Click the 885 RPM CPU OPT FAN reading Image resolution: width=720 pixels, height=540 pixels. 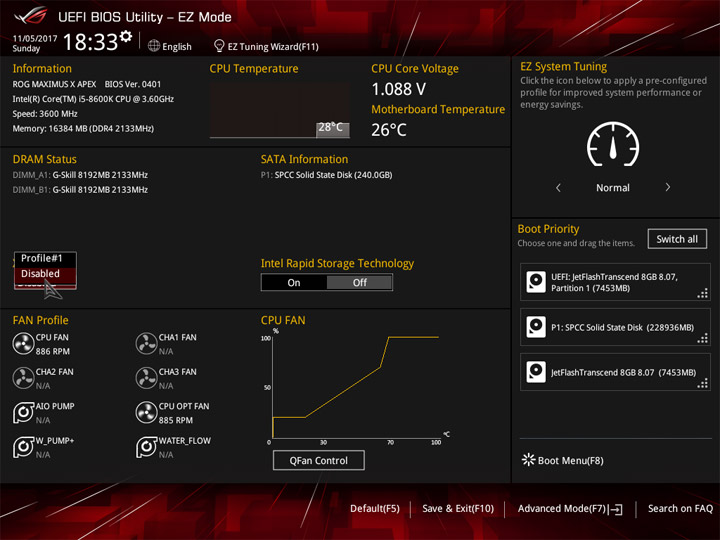pyautogui.click(x=176, y=421)
